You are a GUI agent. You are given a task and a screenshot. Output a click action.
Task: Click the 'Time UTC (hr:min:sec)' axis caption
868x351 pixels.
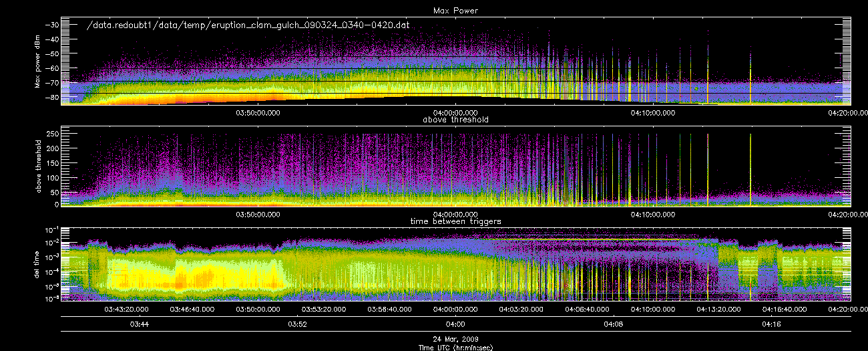(457, 347)
